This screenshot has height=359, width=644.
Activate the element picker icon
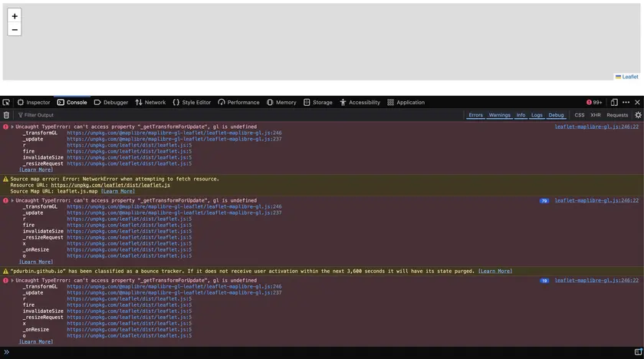point(6,102)
